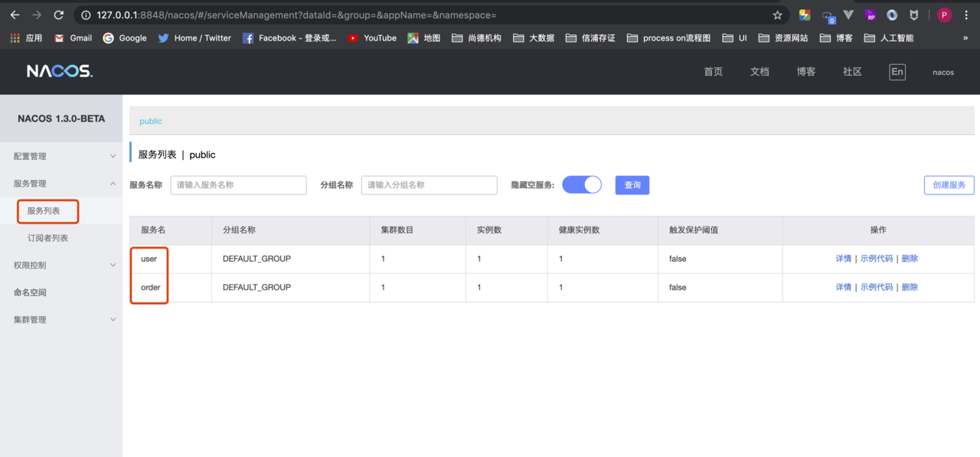Viewport: 980px width, 457px height.
Task: Click the browser address bar URL
Action: pyautogui.click(x=297, y=15)
